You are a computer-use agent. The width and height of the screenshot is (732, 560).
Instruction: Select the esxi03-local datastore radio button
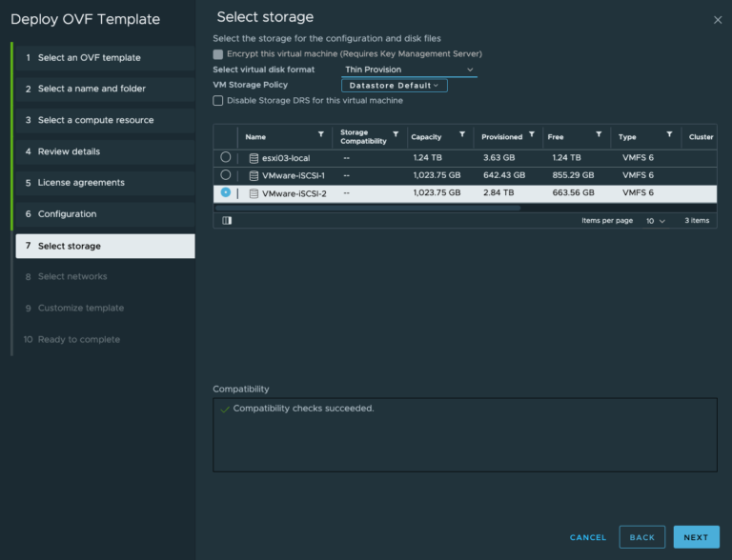226,157
